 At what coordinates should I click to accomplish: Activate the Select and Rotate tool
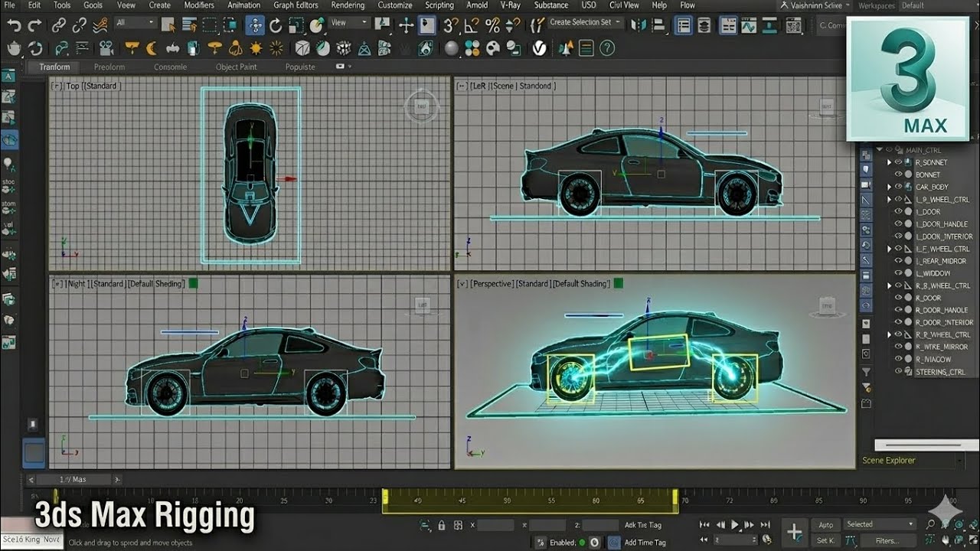tap(276, 25)
